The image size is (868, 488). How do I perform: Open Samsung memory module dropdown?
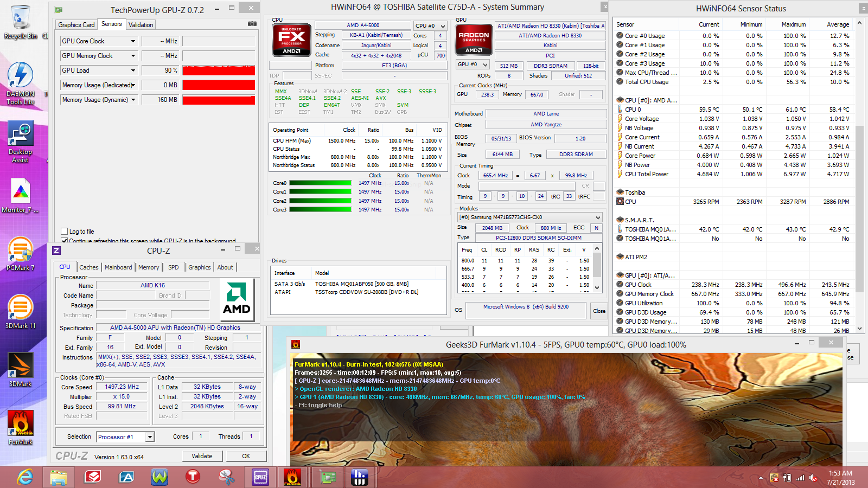(x=530, y=217)
